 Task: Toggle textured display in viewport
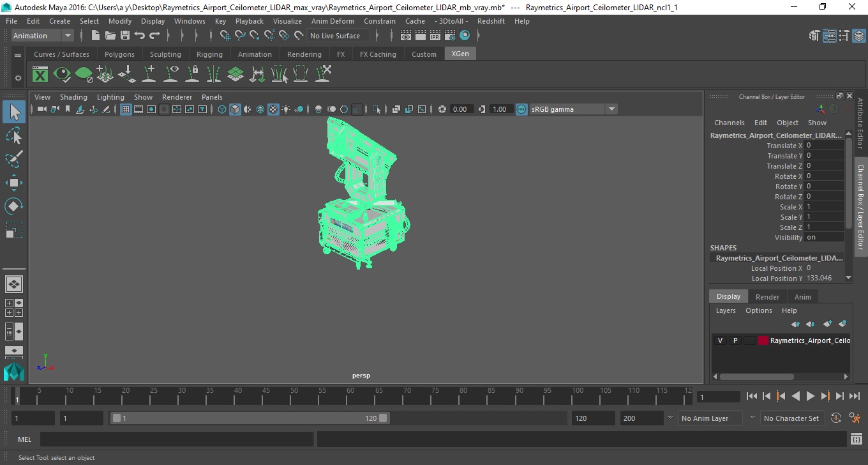[273, 109]
